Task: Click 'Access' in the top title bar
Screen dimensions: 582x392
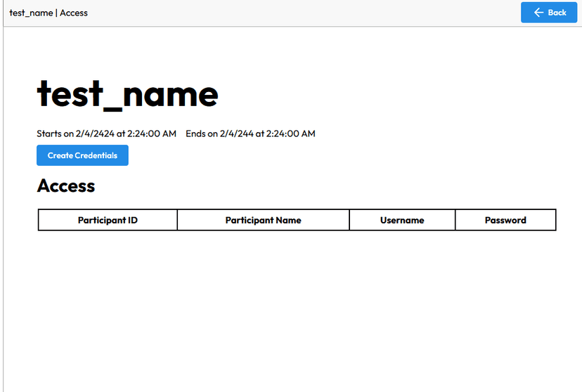Action: click(x=74, y=13)
